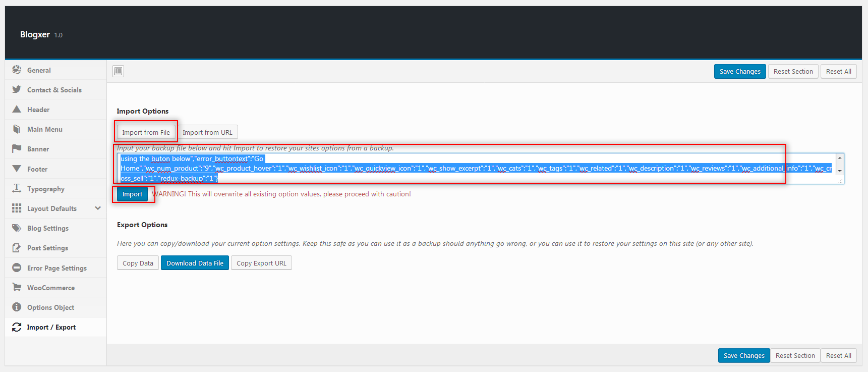
Task: Select the Banner section
Action: point(55,149)
